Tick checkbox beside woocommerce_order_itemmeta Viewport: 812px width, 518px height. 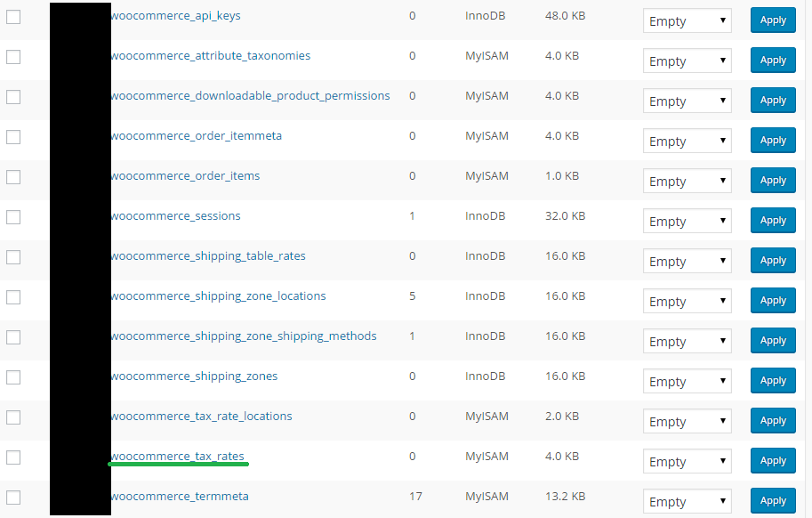(13, 137)
